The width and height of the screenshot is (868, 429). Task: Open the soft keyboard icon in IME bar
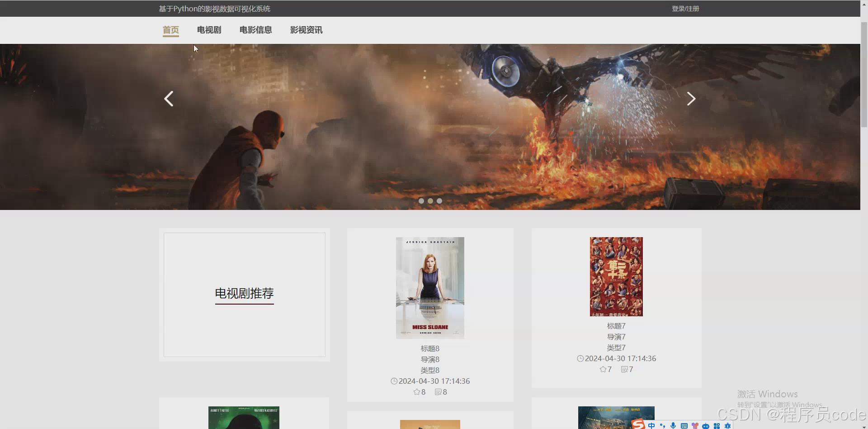pos(684,425)
